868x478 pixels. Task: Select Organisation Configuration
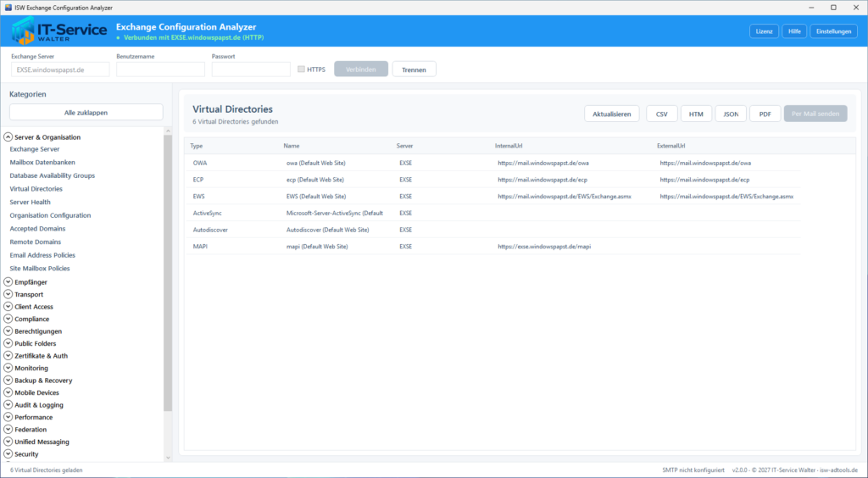pyautogui.click(x=50, y=215)
